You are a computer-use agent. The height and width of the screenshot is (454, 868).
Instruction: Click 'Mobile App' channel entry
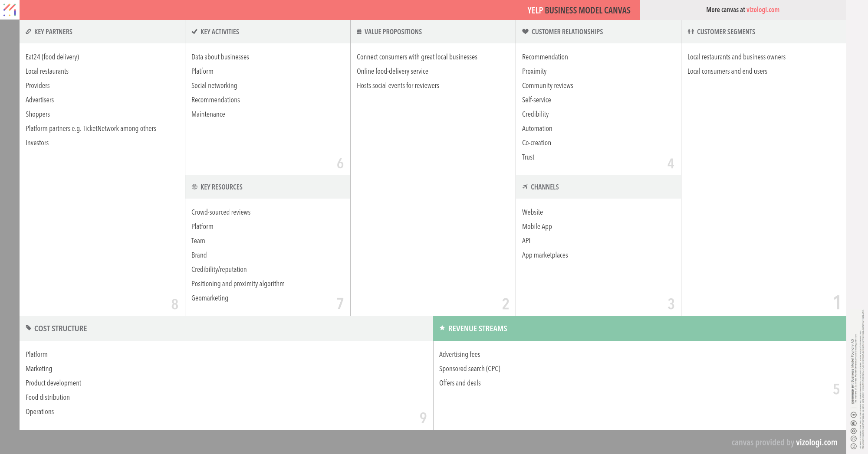[537, 226]
